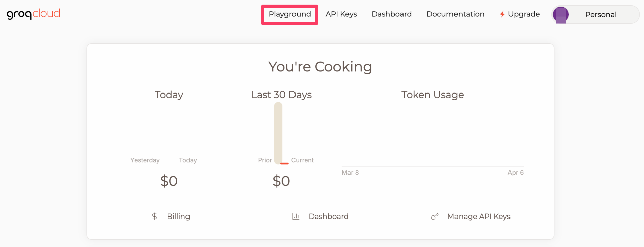This screenshot has height=247, width=644.
Task: Click the Upgrade lightning bolt icon
Action: pyautogui.click(x=502, y=14)
